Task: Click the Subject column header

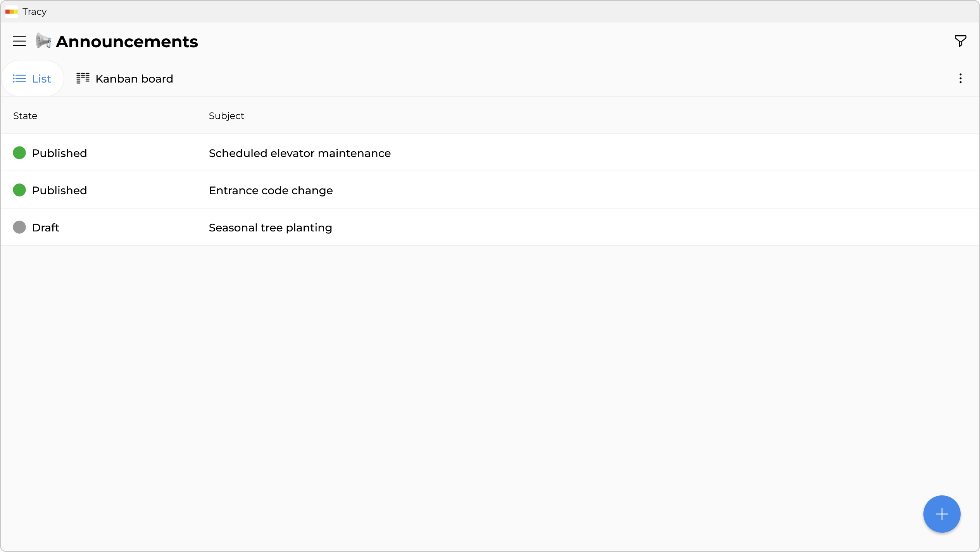Action: (x=226, y=115)
